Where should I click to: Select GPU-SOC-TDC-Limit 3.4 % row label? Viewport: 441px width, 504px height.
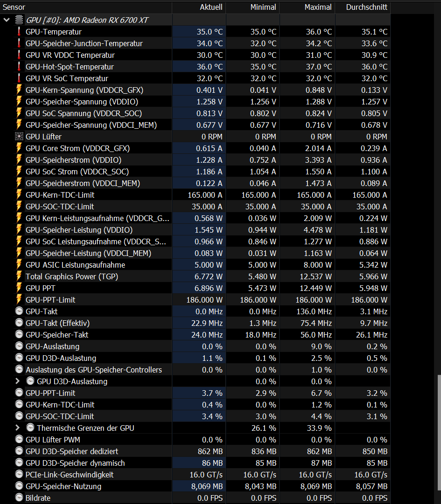pos(60,416)
